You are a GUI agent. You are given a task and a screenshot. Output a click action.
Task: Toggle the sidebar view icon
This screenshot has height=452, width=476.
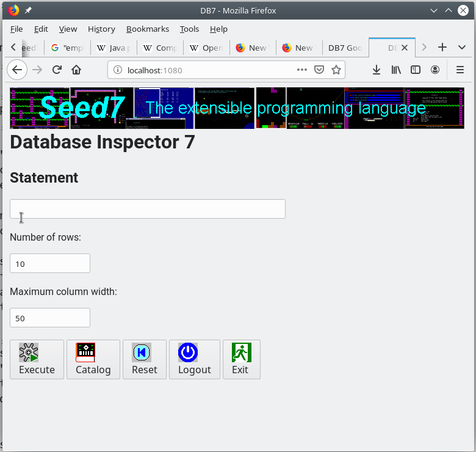(x=416, y=70)
